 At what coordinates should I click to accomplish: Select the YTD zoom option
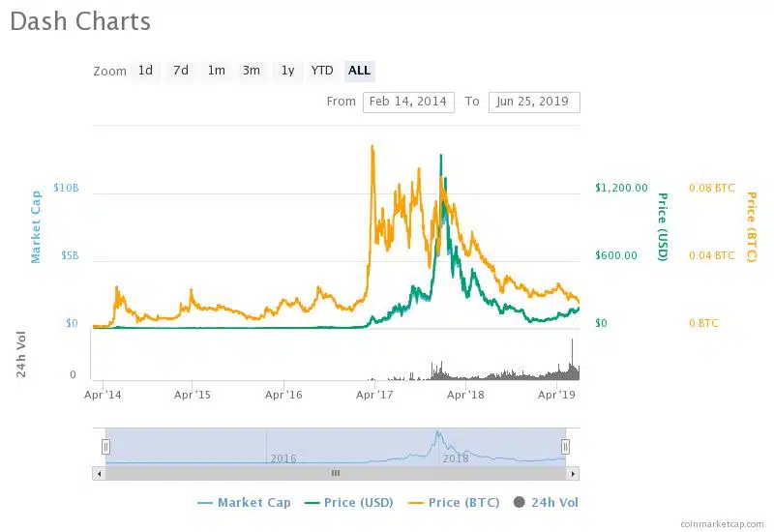coord(322,71)
